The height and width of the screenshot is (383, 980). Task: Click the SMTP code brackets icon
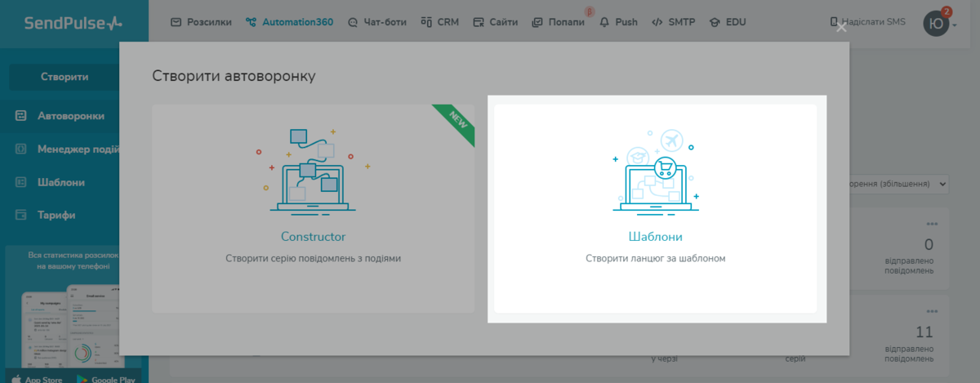(657, 22)
